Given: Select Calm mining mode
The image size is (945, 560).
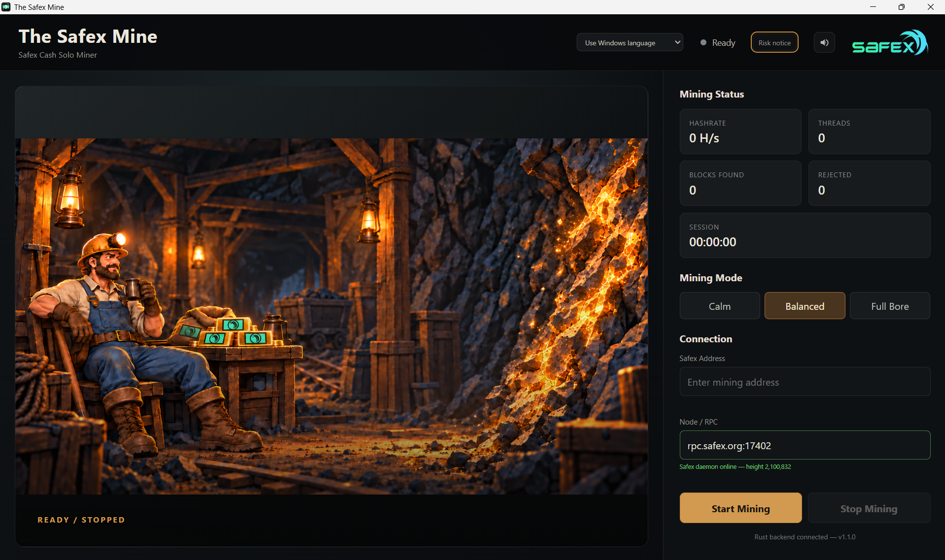Looking at the screenshot, I should [720, 306].
